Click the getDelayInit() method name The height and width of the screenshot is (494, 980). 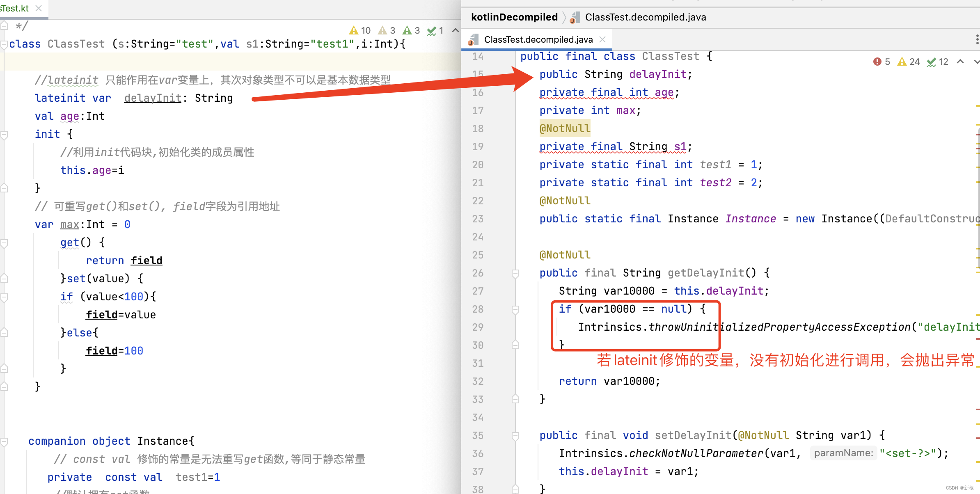click(x=706, y=273)
